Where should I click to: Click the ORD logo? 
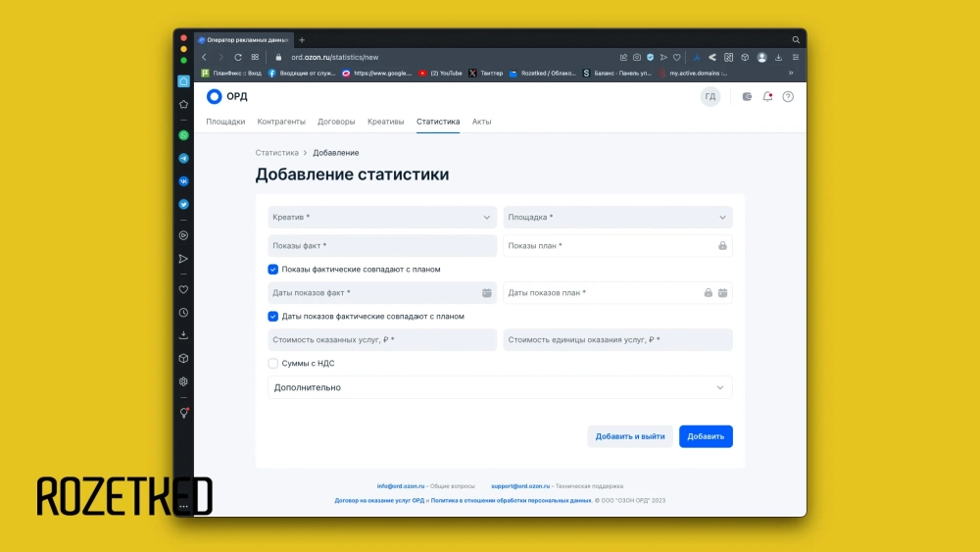tap(227, 96)
